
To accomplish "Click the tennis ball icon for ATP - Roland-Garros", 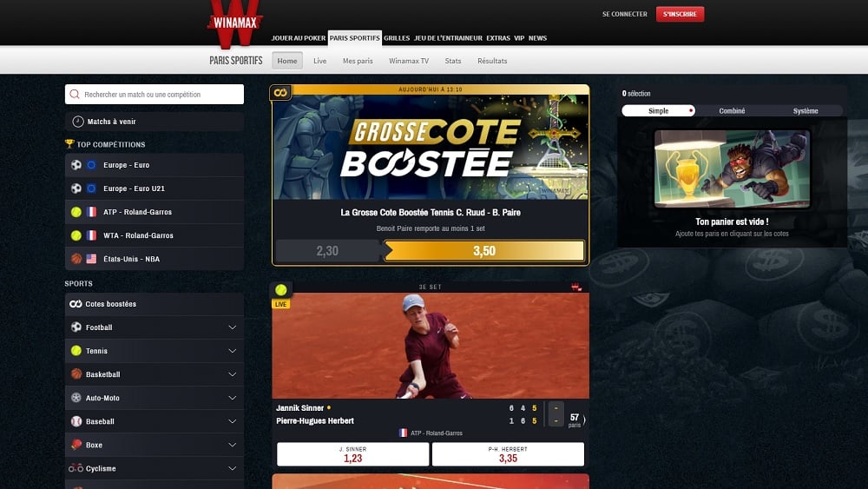I will 76,212.
